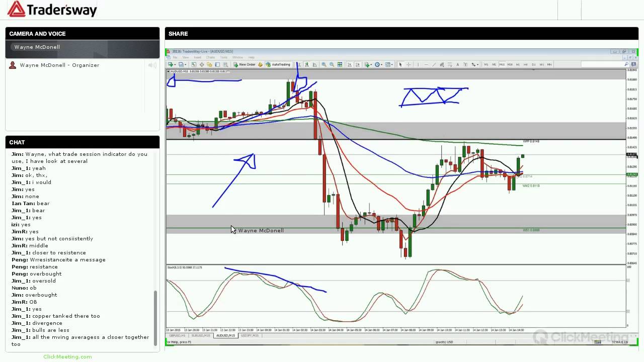Image resolution: width=644 pixels, height=362 pixels.
Task: Open the New Chart toolbar icon
Action: tap(171, 64)
